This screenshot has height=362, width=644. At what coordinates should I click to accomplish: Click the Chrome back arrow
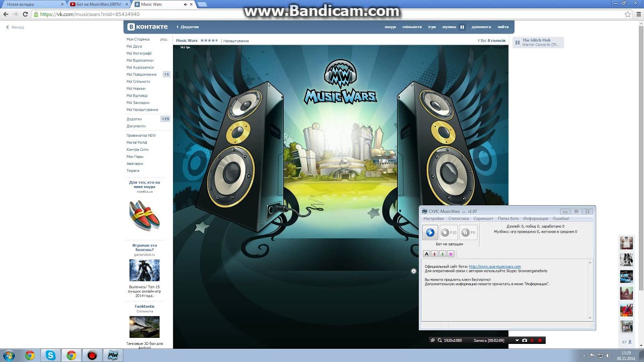tap(6, 14)
